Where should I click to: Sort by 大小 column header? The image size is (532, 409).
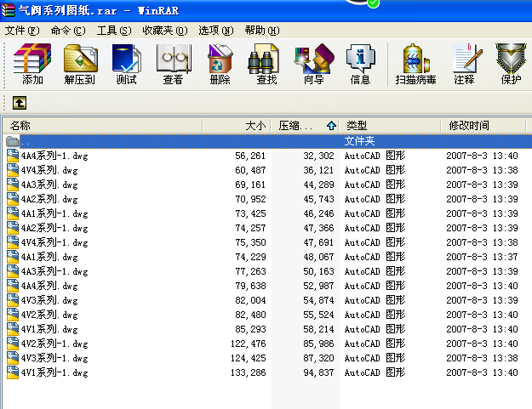(x=237, y=126)
